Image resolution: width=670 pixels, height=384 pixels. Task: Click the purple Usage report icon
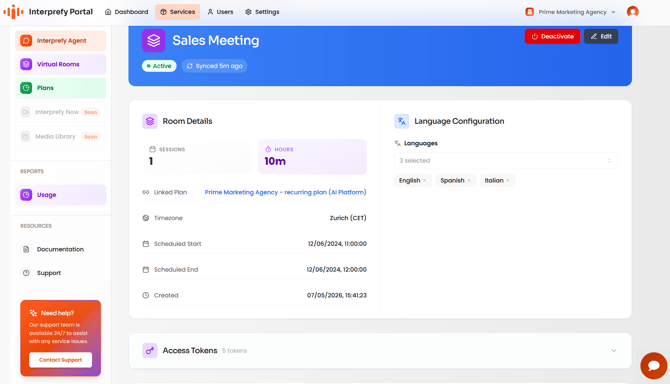click(x=26, y=195)
